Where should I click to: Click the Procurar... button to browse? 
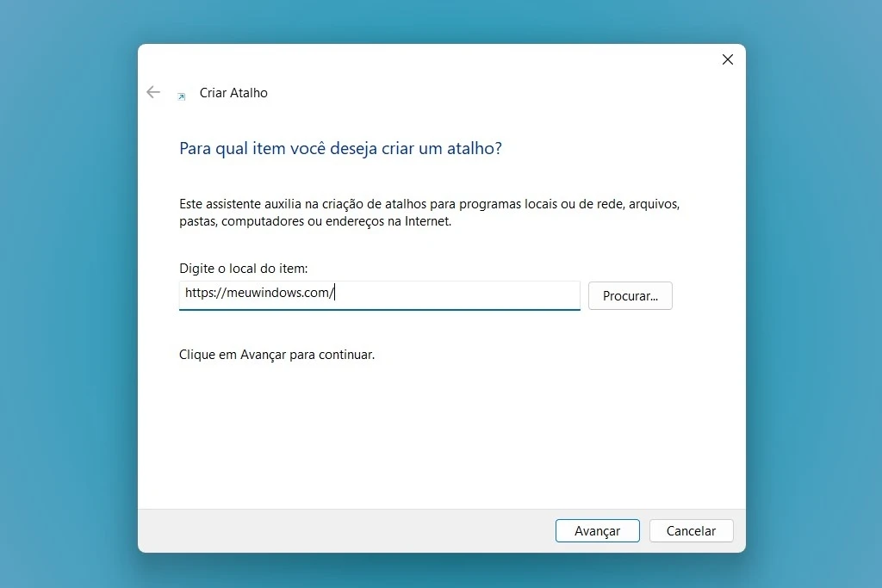tap(630, 295)
